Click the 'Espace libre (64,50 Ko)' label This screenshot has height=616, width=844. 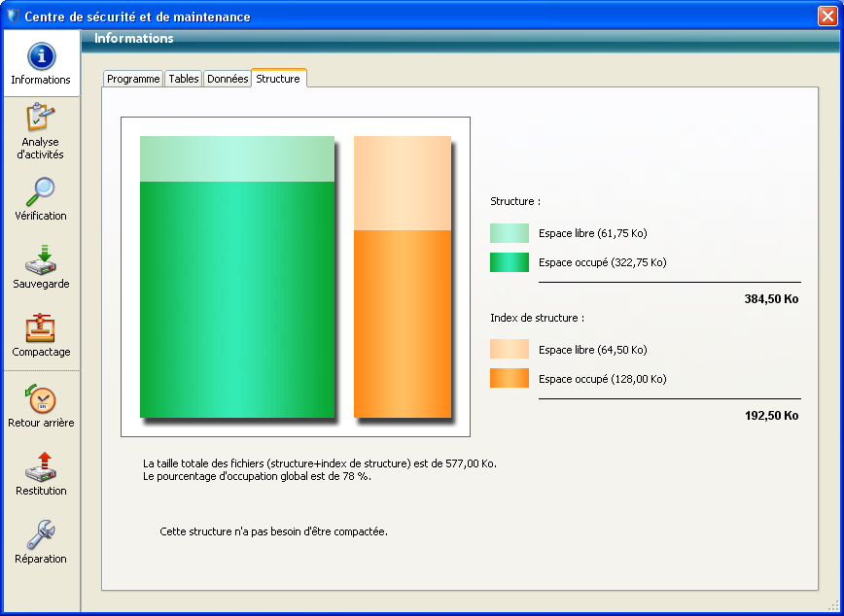592,350
